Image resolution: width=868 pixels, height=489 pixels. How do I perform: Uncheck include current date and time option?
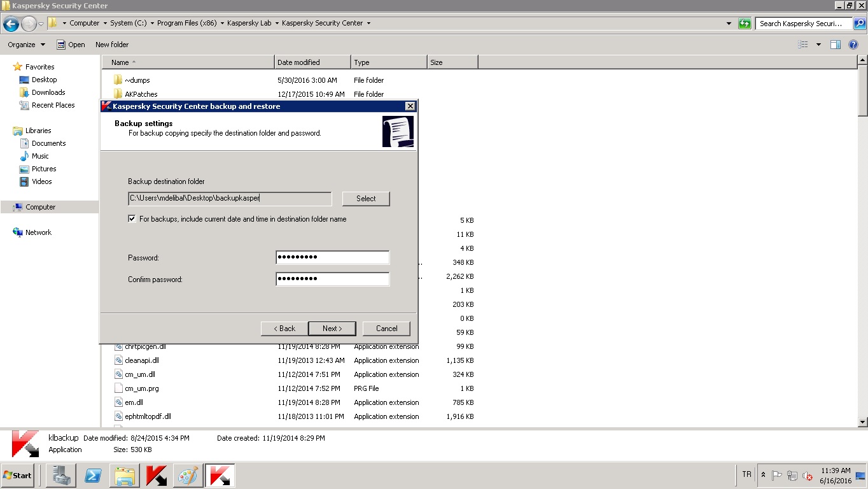[x=132, y=219]
